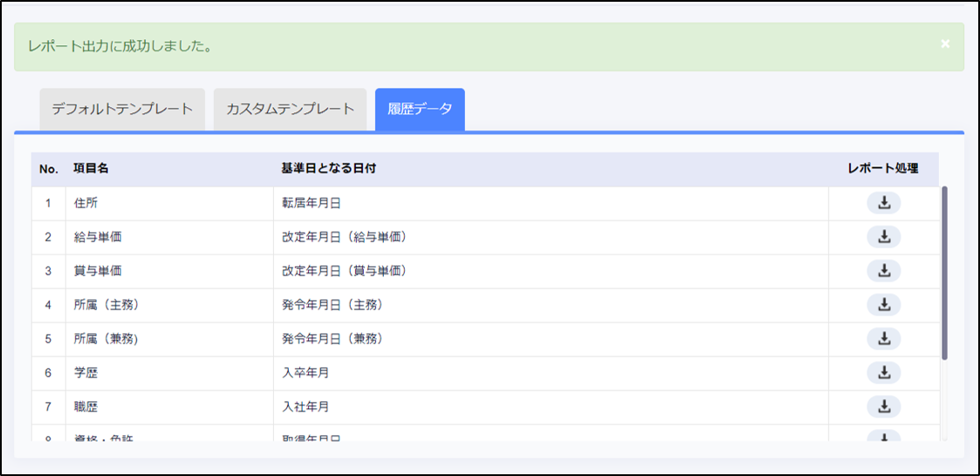
Task: Select the 転居年月日 date cell
Action: click(x=311, y=203)
